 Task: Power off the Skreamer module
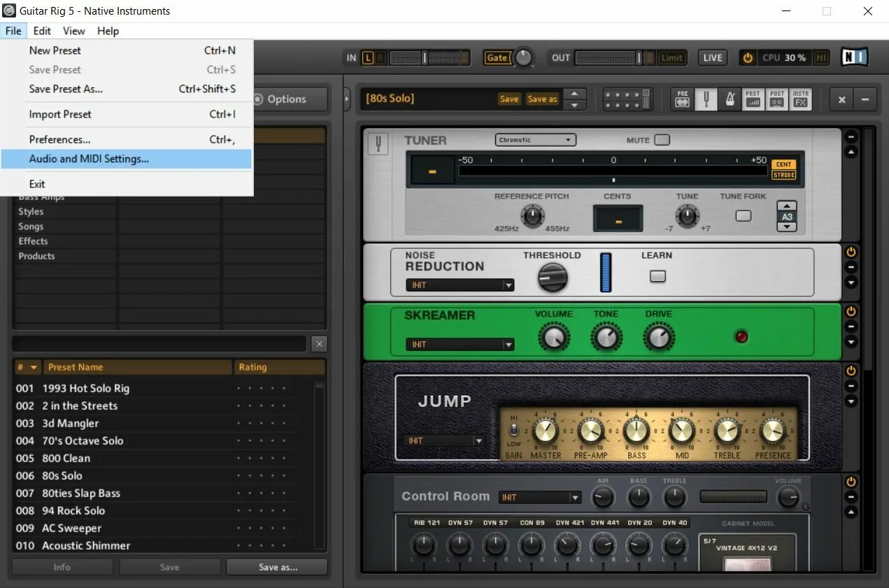(851, 311)
